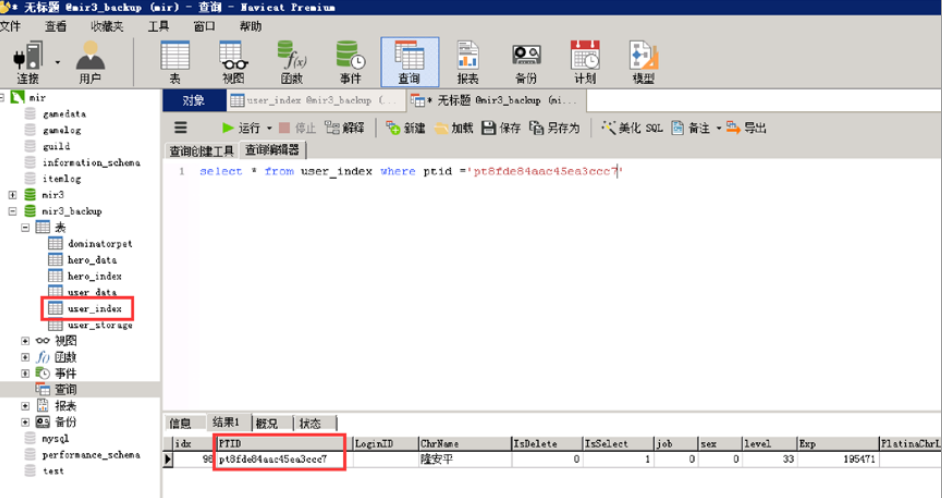
Task: Select the dominatorpet table
Action: 100,243
